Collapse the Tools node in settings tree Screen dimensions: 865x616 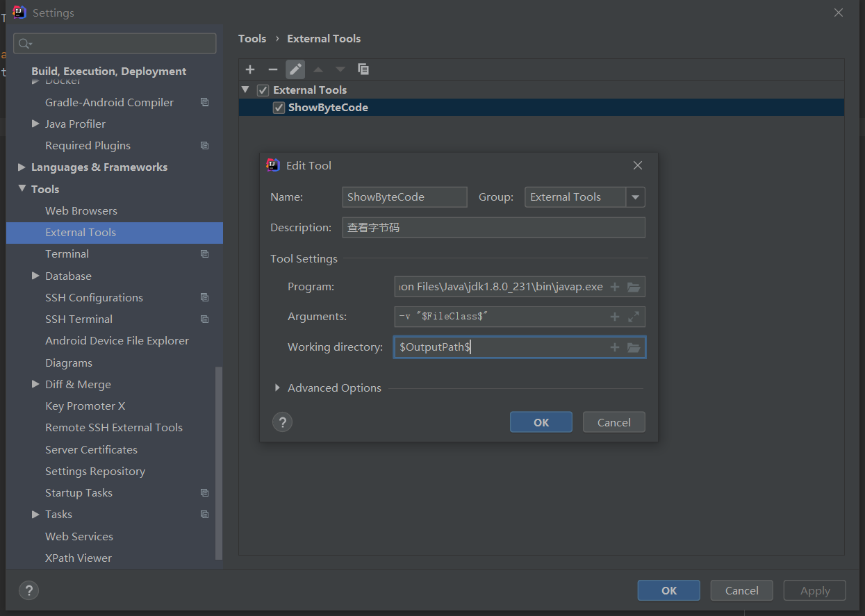pos(22,189)
